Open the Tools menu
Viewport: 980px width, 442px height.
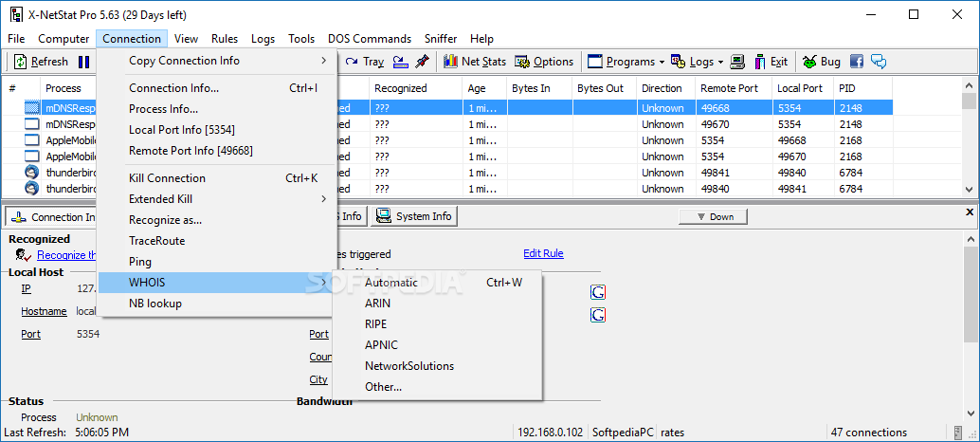[x=301, y=39]
